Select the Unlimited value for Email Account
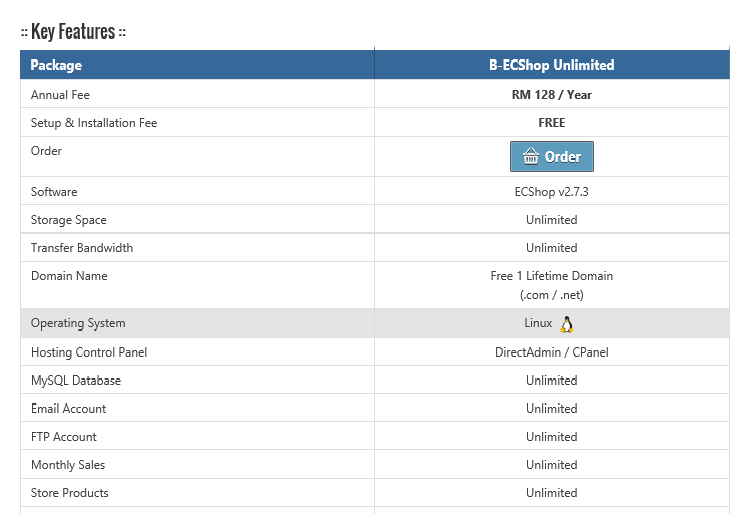This screenshot has width=748, height=514. [x=551, y=409]
